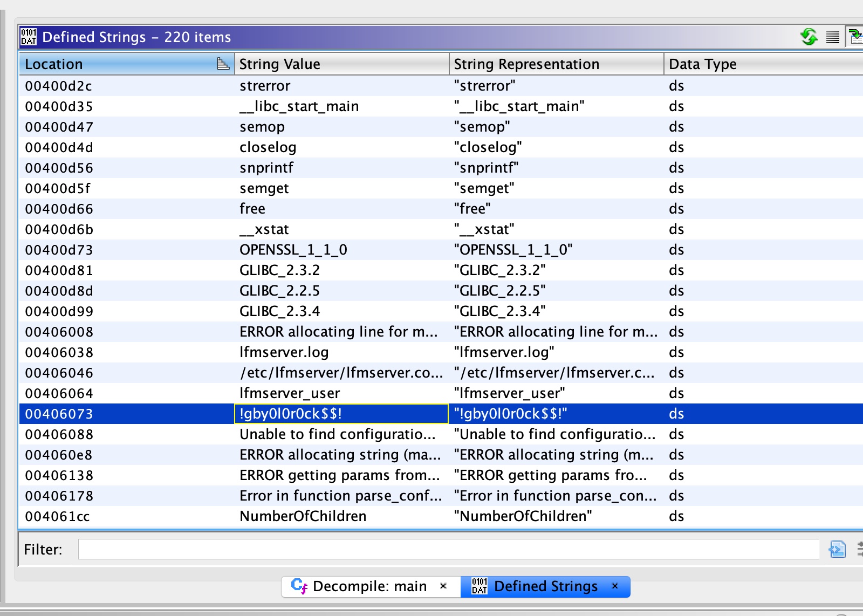The image size is (863, 616).
Task: Toggle the selection lines toolbar icon
Action: click(833, 37)
